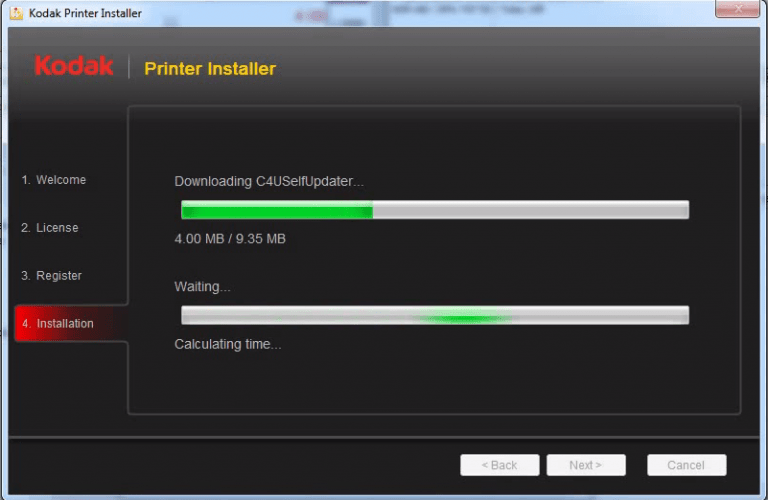Viewport: 768px width, 500px height.
Task: Select the Welcome step
Action: pos(54,180)
